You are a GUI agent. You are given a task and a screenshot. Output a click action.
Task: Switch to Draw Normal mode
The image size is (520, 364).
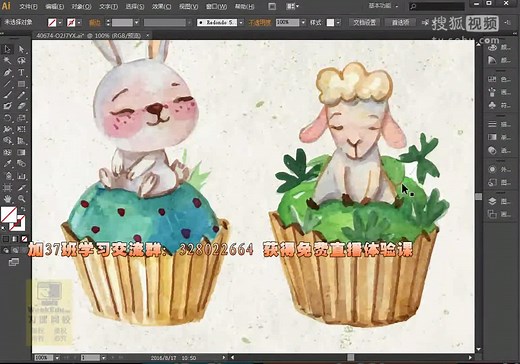tap(6, 250)
